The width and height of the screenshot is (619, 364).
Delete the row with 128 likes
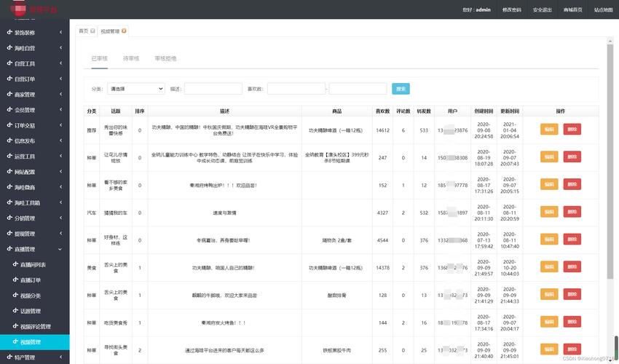point(572,294)
